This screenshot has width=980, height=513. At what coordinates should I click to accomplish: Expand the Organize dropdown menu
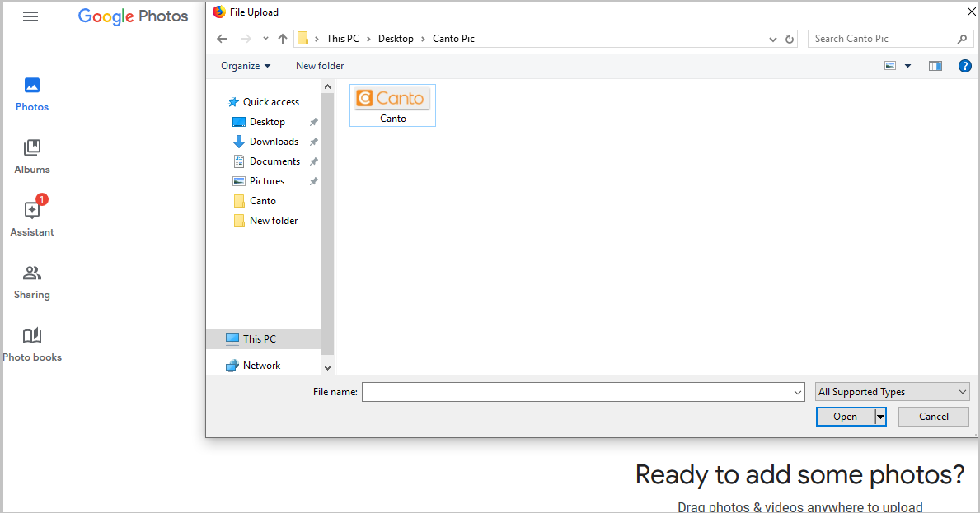tap(246, 66)
